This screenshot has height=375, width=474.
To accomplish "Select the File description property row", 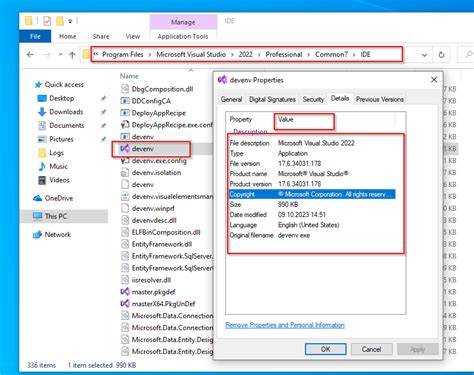I will tap(312, 143).
